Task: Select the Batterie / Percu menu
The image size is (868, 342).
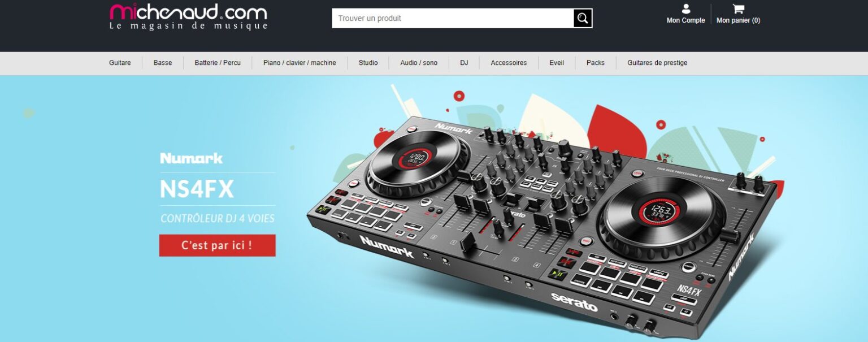Action: coord(218,63)
